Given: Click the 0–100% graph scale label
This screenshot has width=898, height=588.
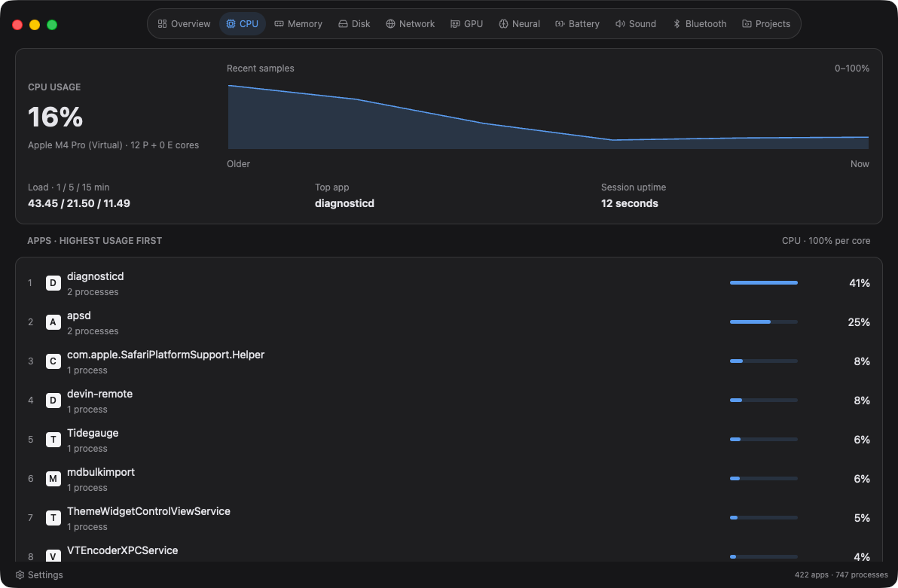Looking at the screenshot, I should tap(851, 68).
